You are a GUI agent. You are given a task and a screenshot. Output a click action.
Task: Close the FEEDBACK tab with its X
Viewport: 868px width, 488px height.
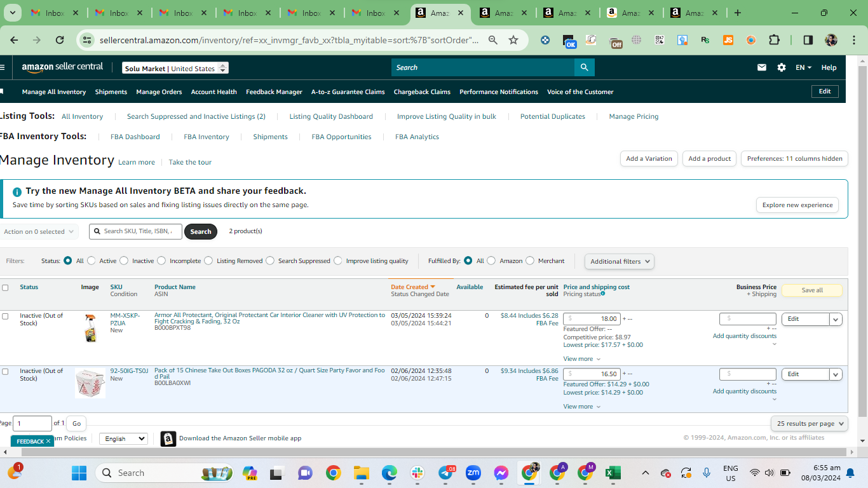click(x=48, y=441)
